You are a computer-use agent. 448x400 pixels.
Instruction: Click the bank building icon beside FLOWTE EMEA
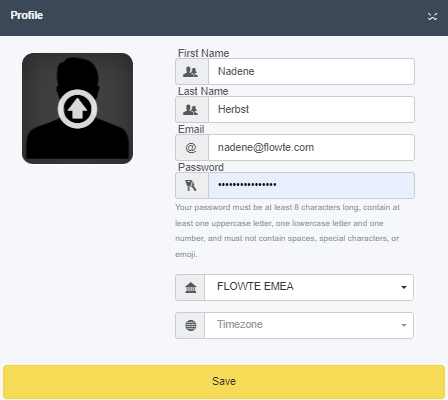pos(191,287)
